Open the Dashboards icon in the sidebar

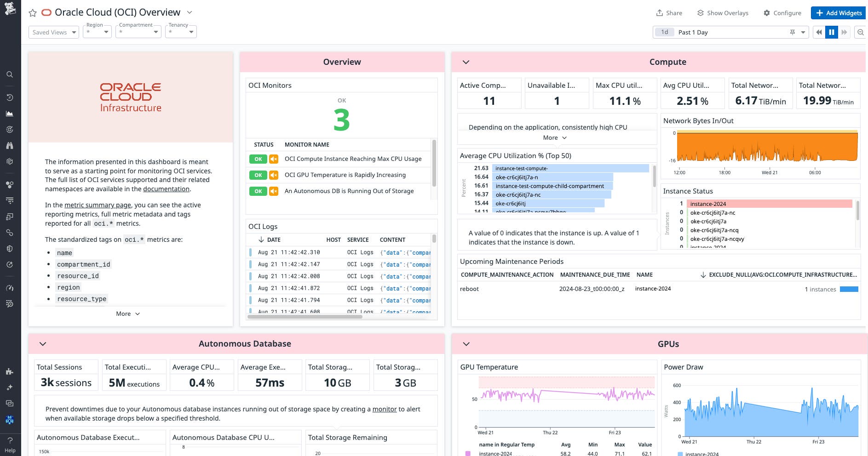[9, 114]
